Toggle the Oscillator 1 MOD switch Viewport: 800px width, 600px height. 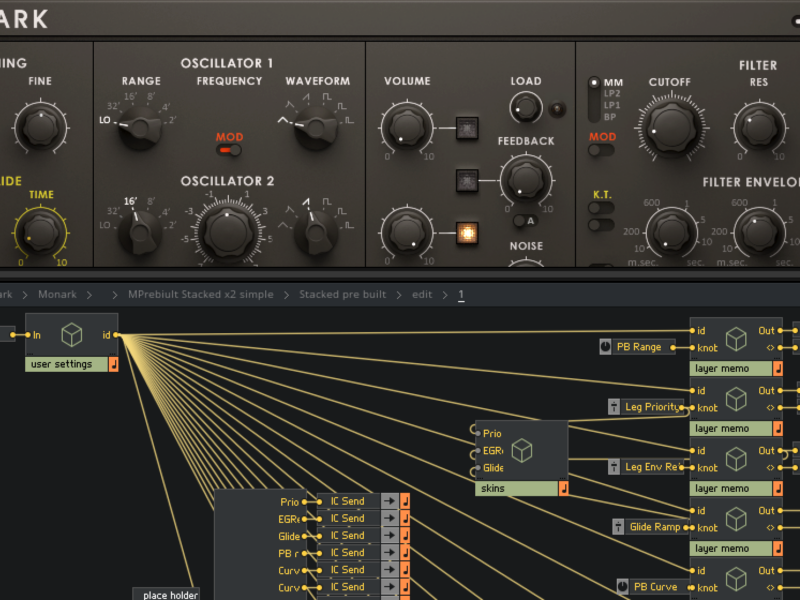tap(230, 150)
